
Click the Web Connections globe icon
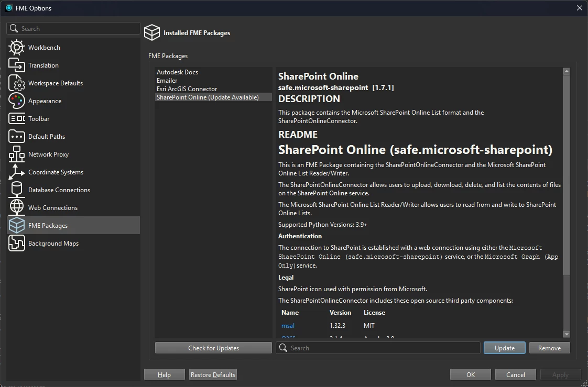click(16, 207)
